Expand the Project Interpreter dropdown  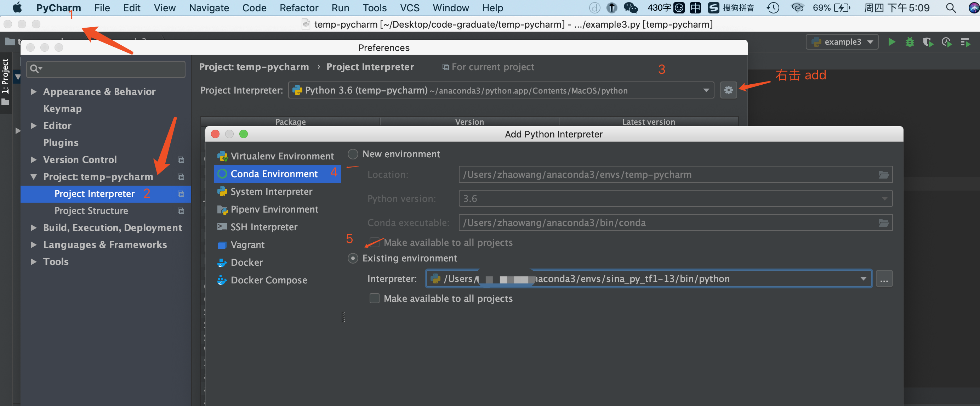(705, 91)
